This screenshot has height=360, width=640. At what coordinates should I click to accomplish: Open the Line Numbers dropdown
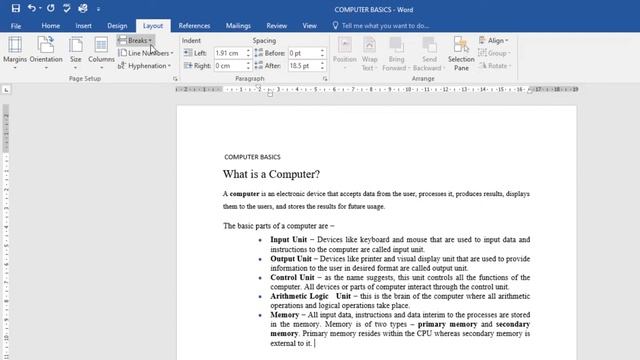pos(146,53)
